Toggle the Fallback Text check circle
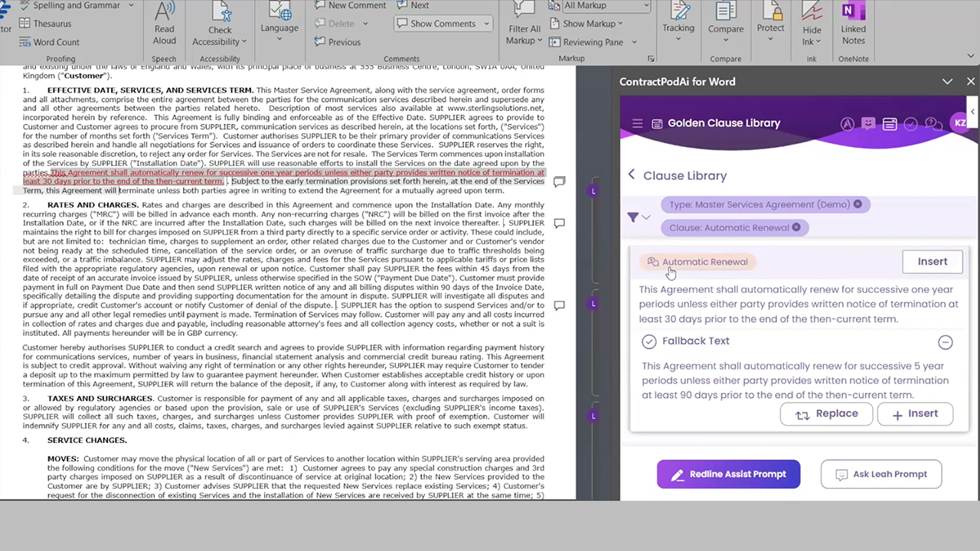The width and height of the screenshot is (980, 551). (x=649, y=341)
